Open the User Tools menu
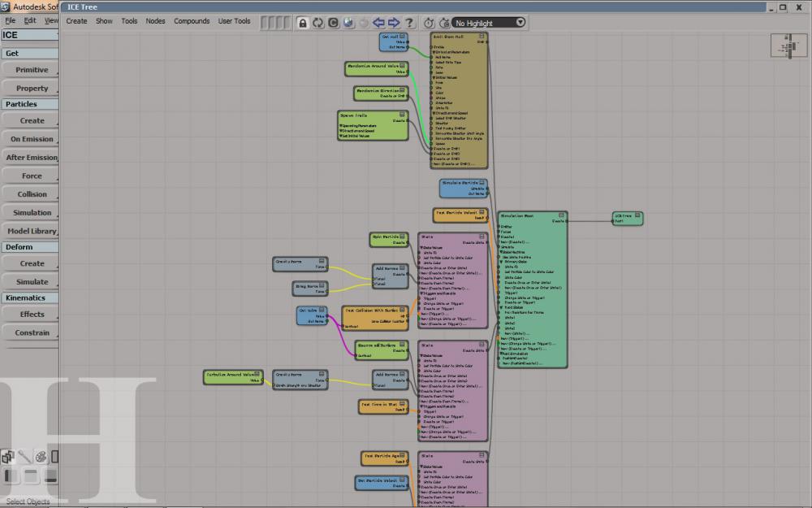The image size is (812, 508). (234, 21)
